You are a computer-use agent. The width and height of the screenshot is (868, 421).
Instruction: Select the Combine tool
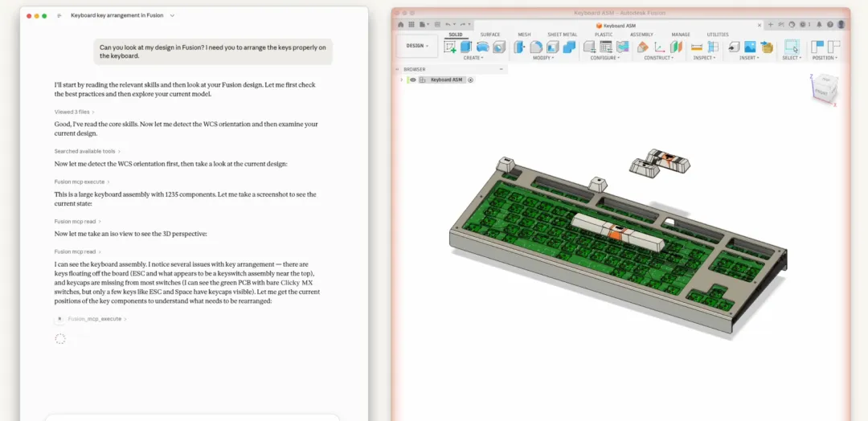click(569, 47)
